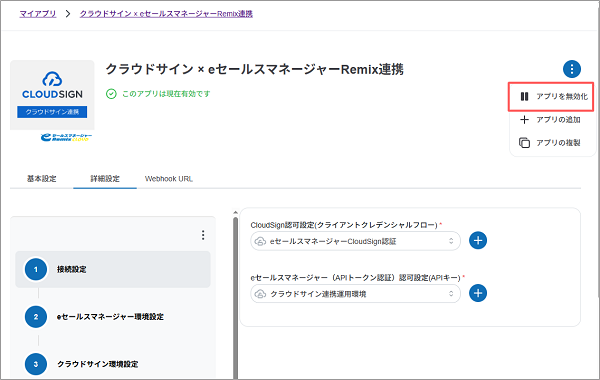Click the クラウドサイン×eセールスマネージャーRemix連携 breadcrumb link
This screenshot has width=600, height=380.
coord(166,14)
